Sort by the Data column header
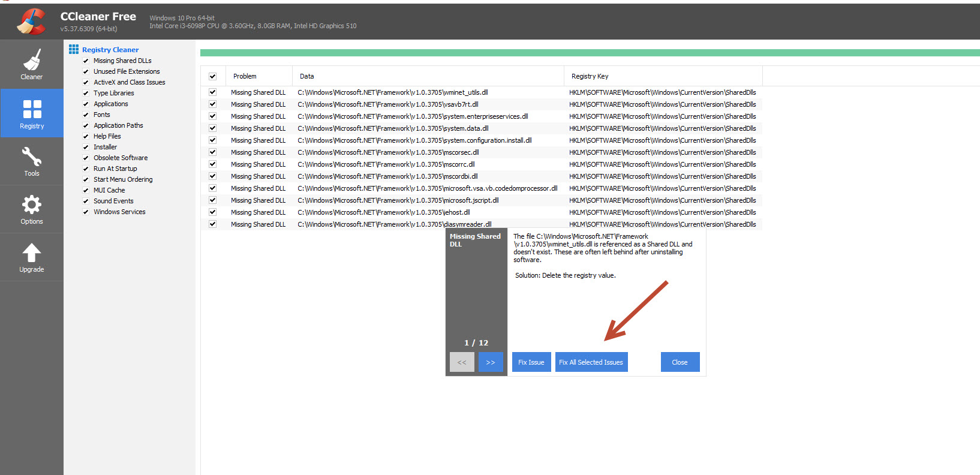The width and height of the screenshot is (980, 475). click(x=428, y=76)
